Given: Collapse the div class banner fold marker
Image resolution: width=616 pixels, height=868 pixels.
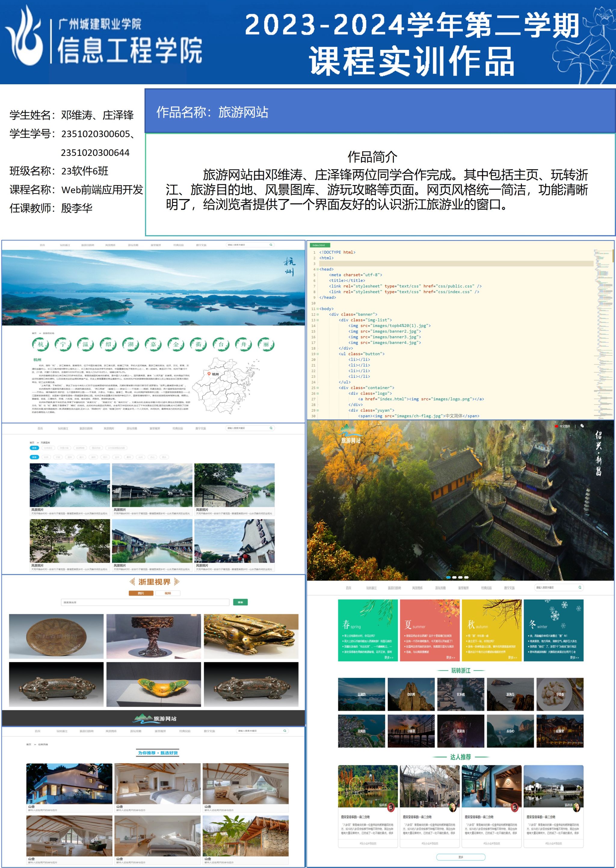Looking at the screenshot, I should pos(318,314).
